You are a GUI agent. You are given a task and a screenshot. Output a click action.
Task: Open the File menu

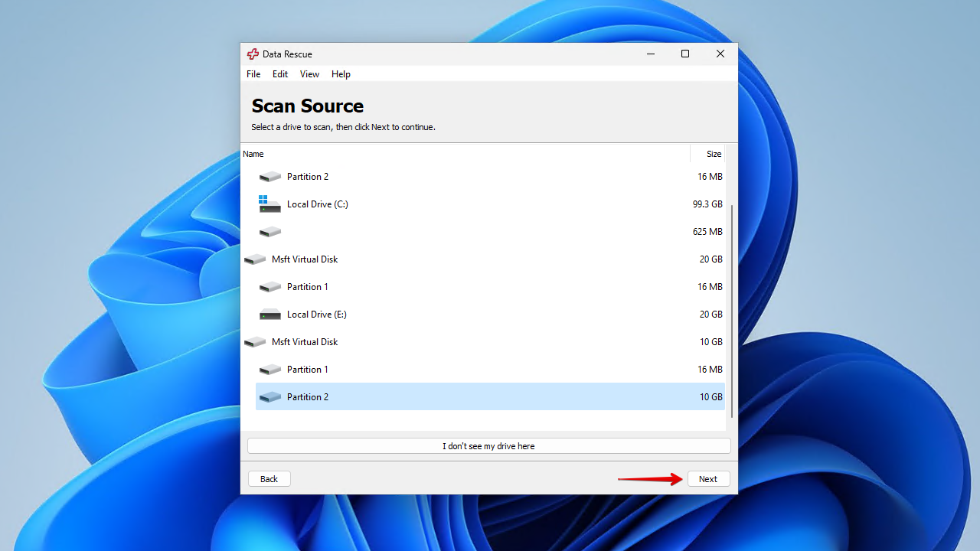point(253,74)
